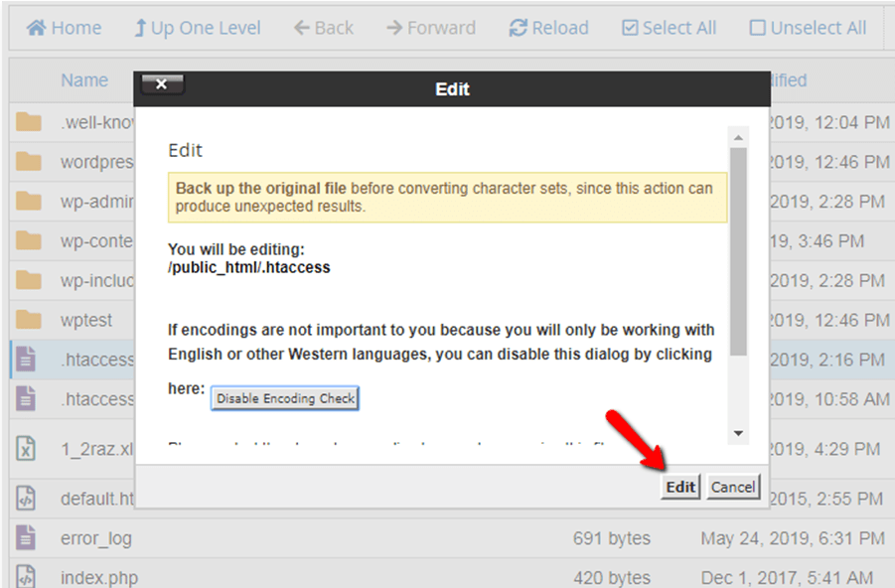The height and width of the screenshot is (588, 895).
Task: Go Back in the file manager
Action: (x=324, y=28)
